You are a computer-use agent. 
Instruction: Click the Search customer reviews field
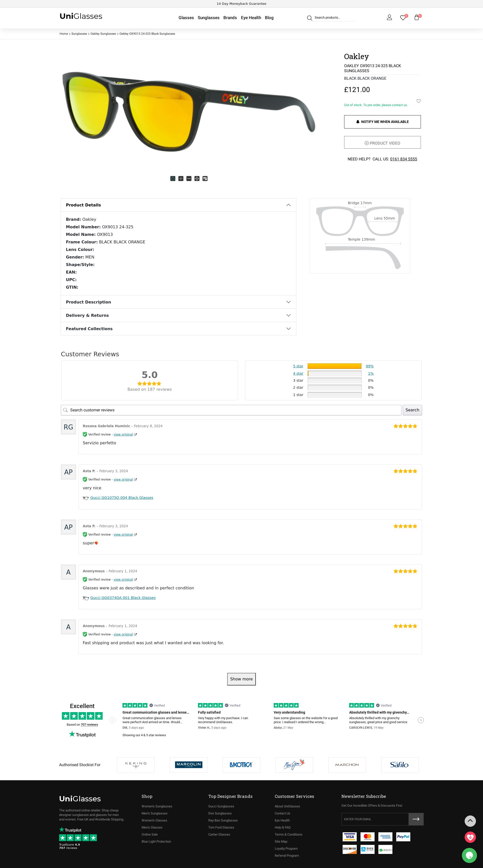pyautogui.click(x=231, y=410)
